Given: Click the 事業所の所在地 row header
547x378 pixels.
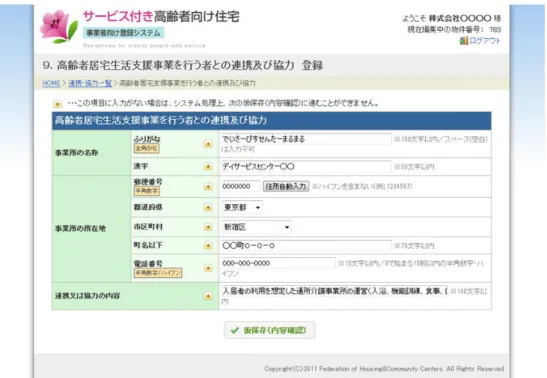Looking at the screenshot, I should pyautogui.click(x=91, y=229).
